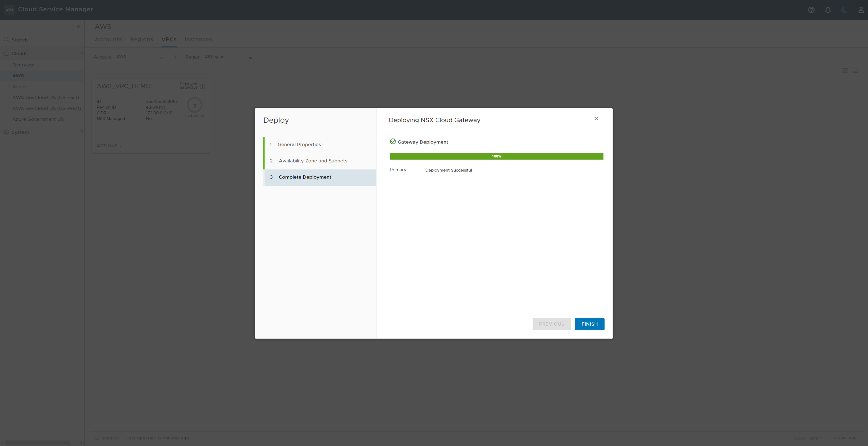Click the NEXT pagination button

[x=816, y=439]
